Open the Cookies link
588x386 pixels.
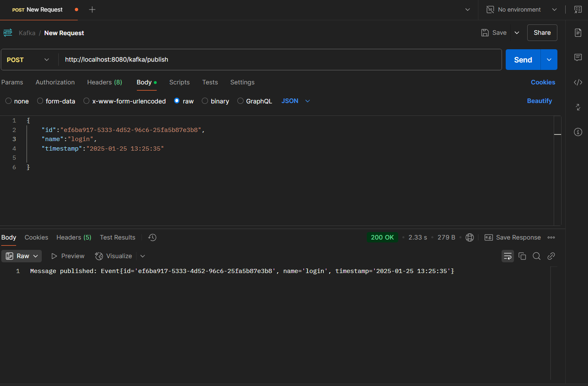(x=543, y=82)
